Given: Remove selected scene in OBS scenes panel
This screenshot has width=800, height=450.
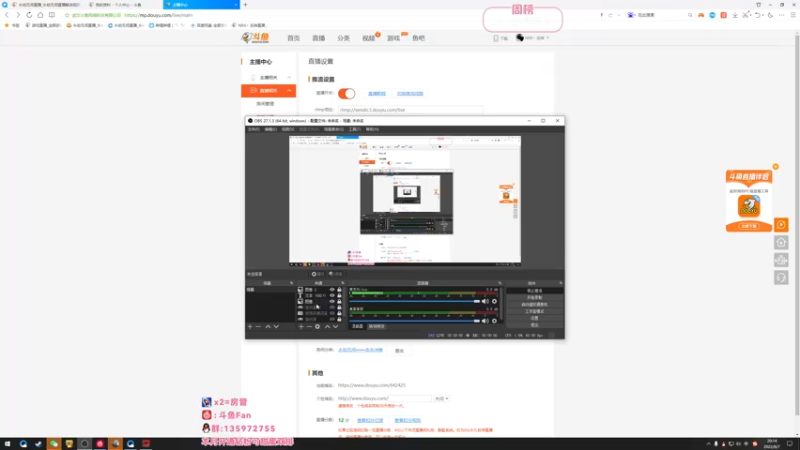Looking at the screenshot, I should (x=258, y=327).
